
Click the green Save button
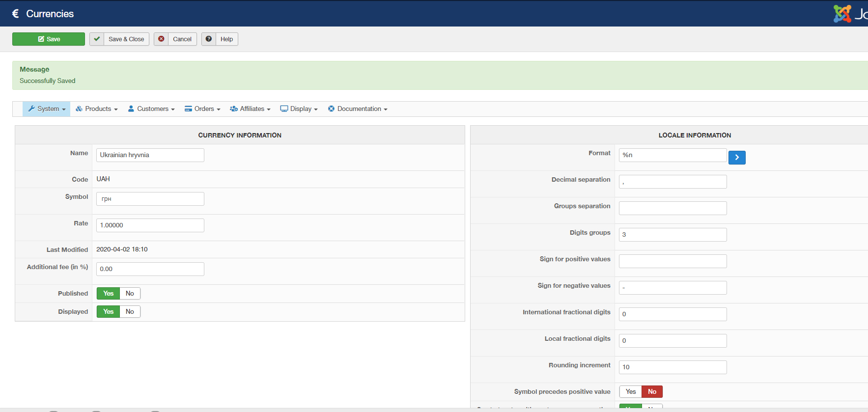[49, 39]
